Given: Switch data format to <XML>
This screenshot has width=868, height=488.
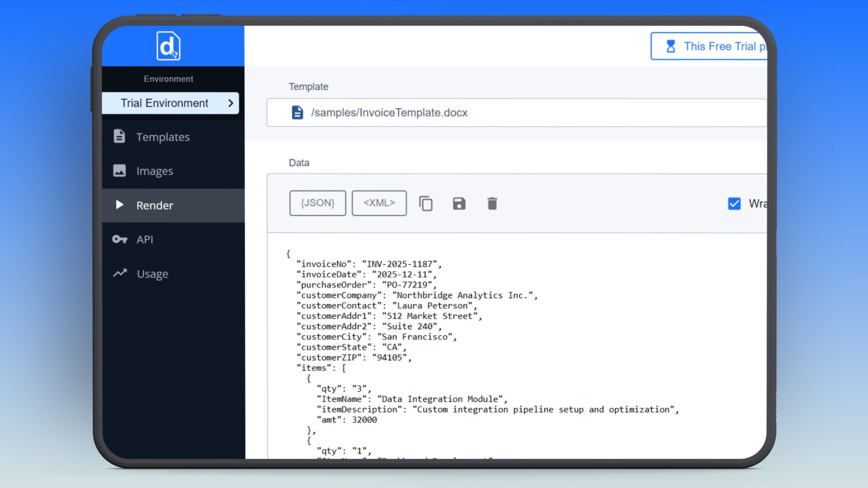Looking at the screenshot, I should tap(379, 203).
